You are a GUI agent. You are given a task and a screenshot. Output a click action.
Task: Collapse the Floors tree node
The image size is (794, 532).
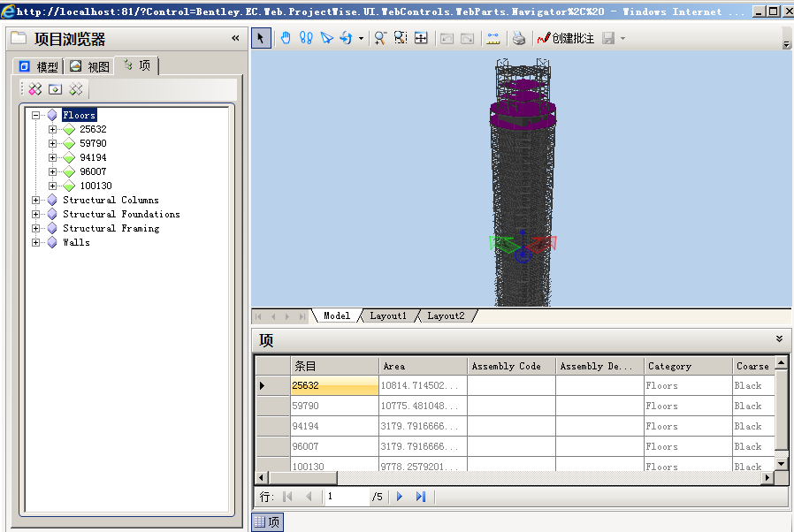click(36, 115)
